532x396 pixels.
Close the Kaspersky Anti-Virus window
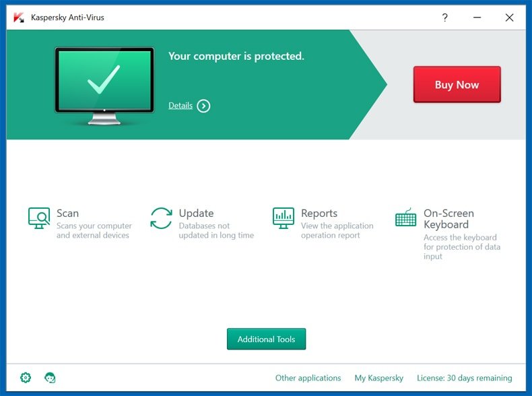coord(509,18)
